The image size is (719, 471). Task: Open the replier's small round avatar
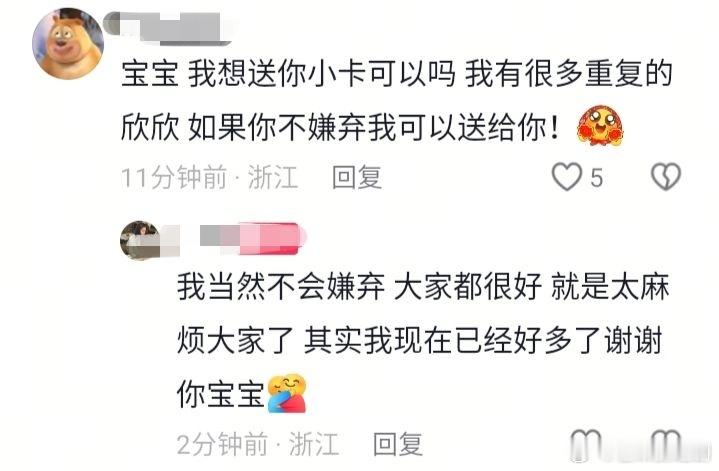point(140,240)
